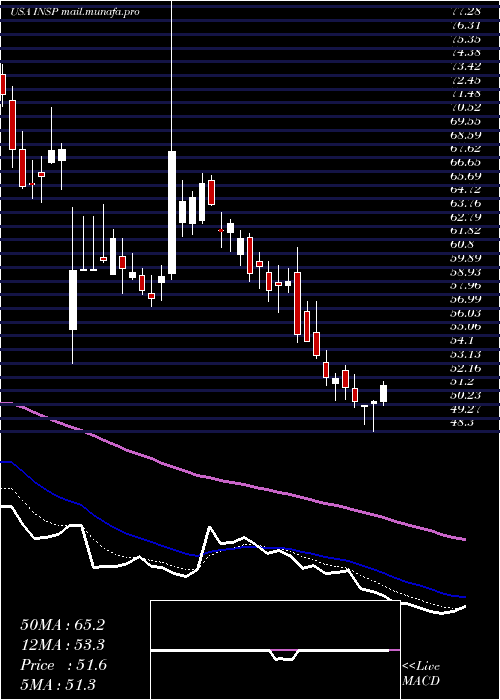Click the 56.99 price axis label
The height and width of the screenshot is (700, 500).
(465, 299)
